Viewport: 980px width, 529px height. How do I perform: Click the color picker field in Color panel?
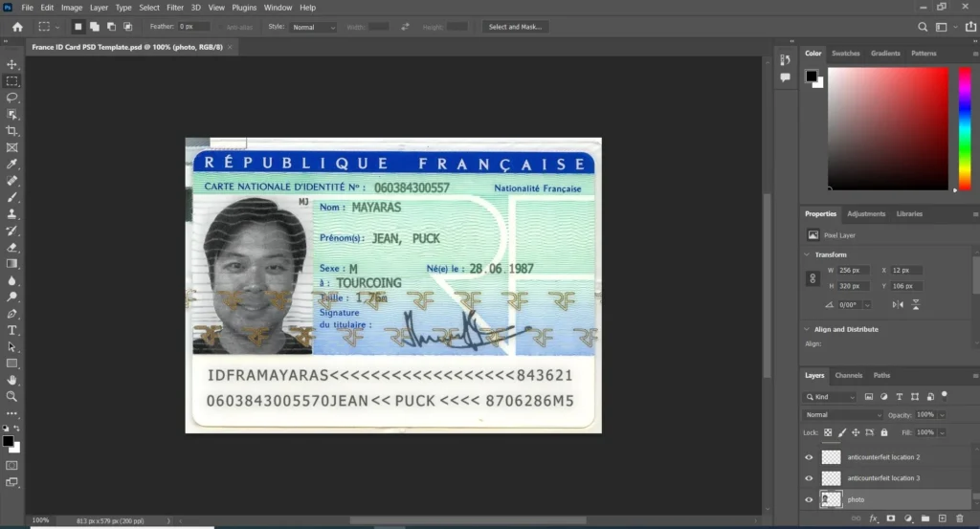(x=888, y=128)
